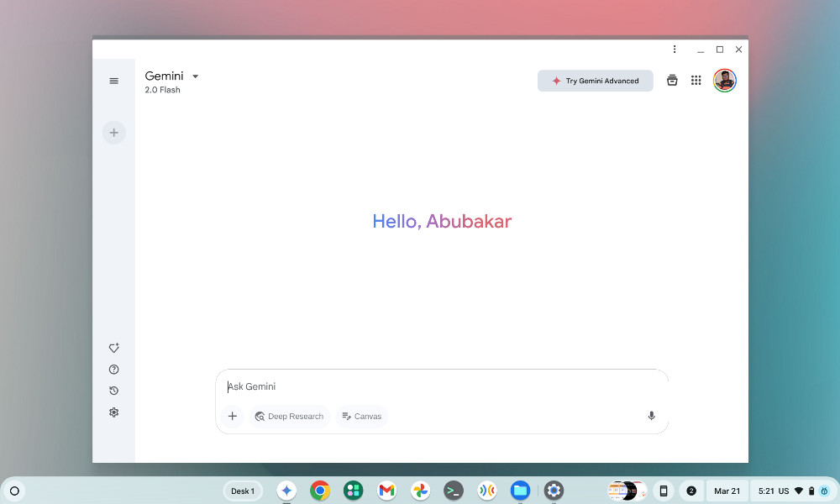Open Gmail from the shelf
This screenshot has height=504, width=840.
tap(386, 491)
